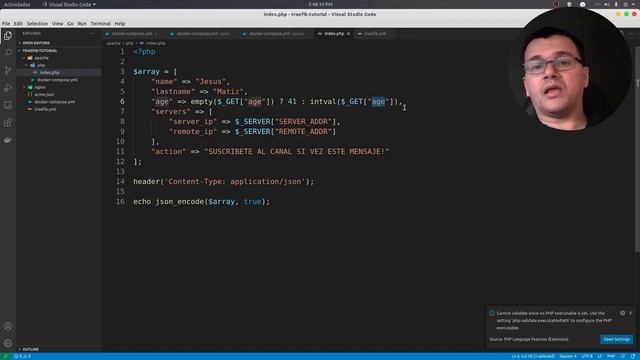Click the line and column indicator
The image size is (640, 360).
click(x=533, y=356)
